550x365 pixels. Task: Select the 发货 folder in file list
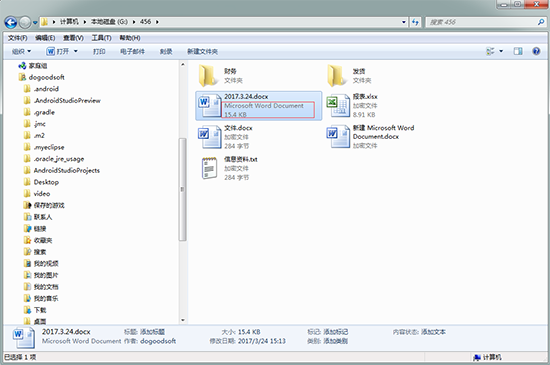point(350,75)
